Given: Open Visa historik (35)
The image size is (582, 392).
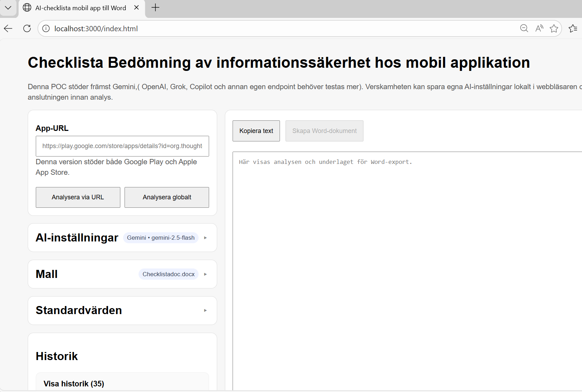Looking at the screenshot, I should pyautogui.click(x=74, y=384).
